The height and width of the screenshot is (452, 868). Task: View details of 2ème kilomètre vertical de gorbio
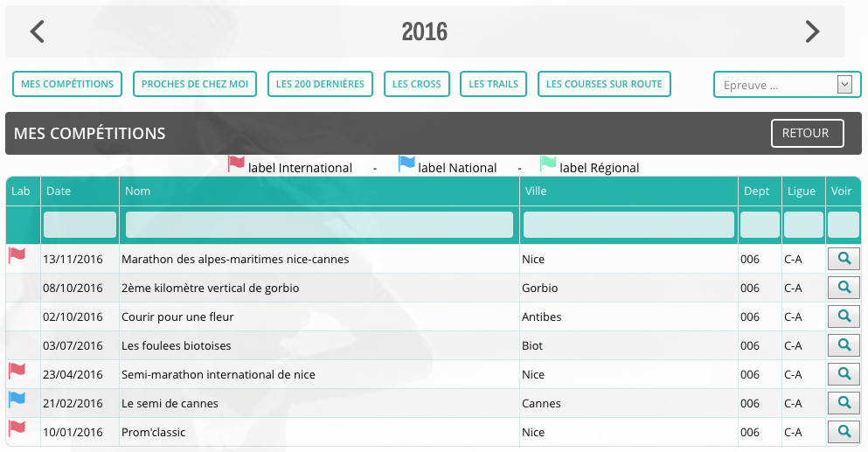point(844,288)
